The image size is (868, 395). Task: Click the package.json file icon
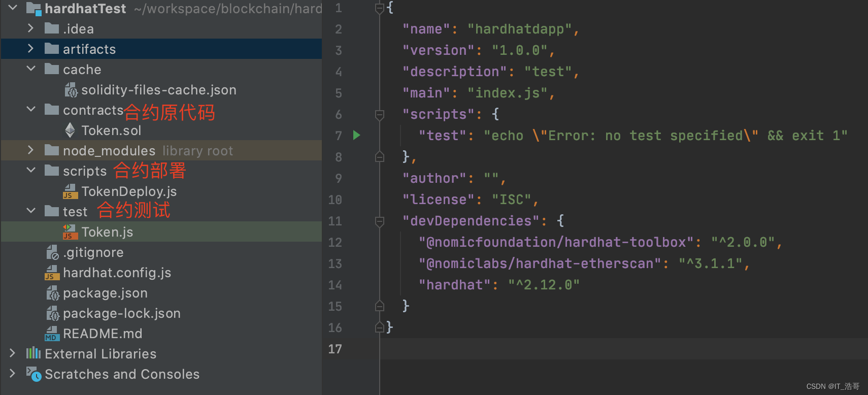coord(52,293)
